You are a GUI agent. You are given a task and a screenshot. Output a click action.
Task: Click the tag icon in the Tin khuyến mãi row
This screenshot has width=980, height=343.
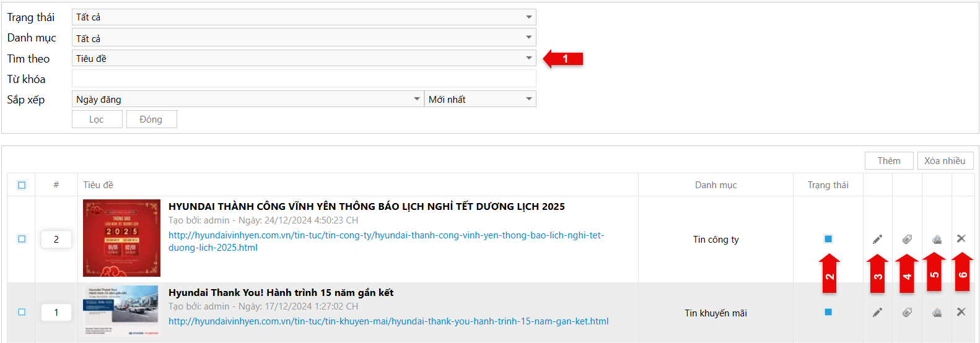(907, 313)
